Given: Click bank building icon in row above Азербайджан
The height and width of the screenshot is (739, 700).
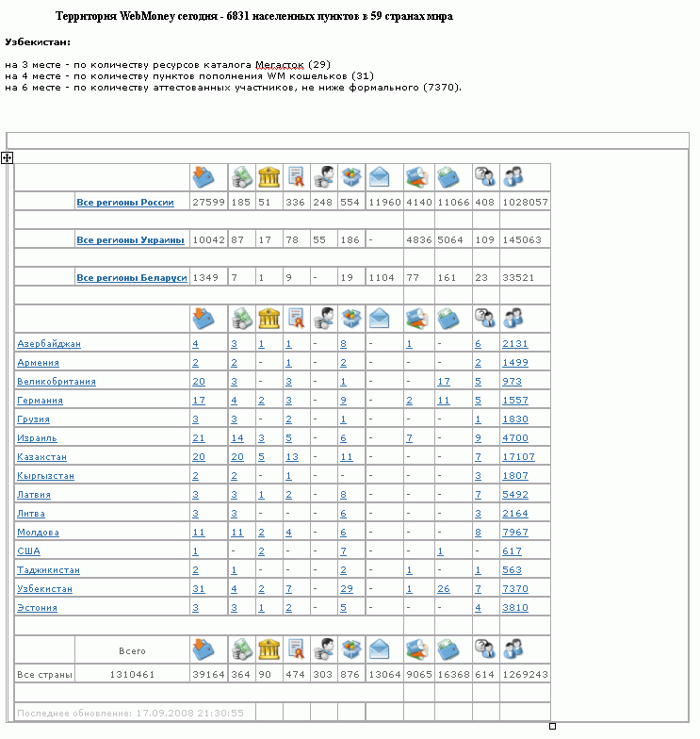Looking at the screenshot, I should click(x=269, y=319).
